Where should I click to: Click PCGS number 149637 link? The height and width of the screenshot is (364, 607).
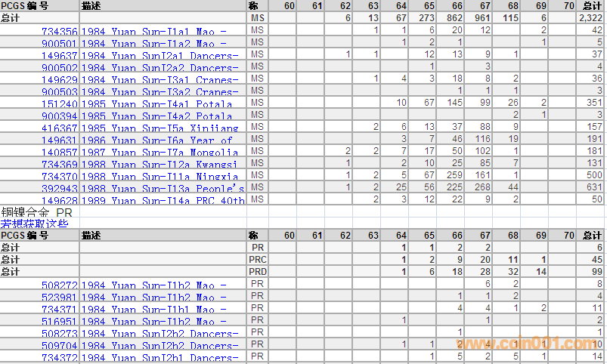[x=59, y=55]
